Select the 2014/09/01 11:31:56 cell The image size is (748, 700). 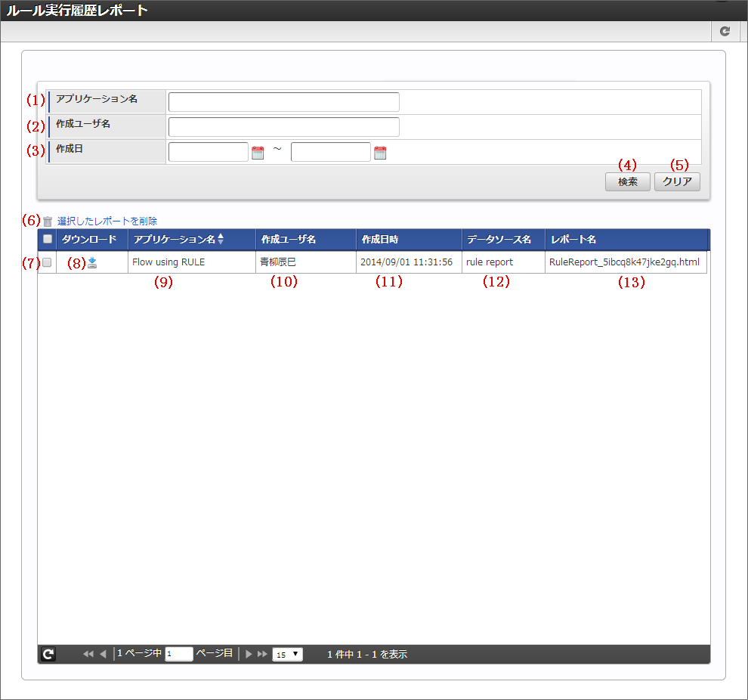coord(409,262)
